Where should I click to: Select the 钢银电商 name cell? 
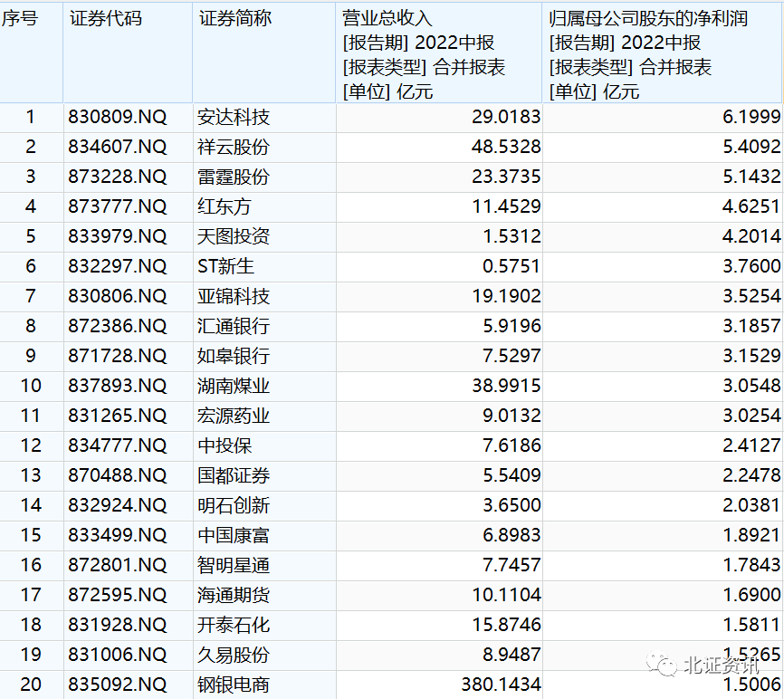[x=234, y=685]
